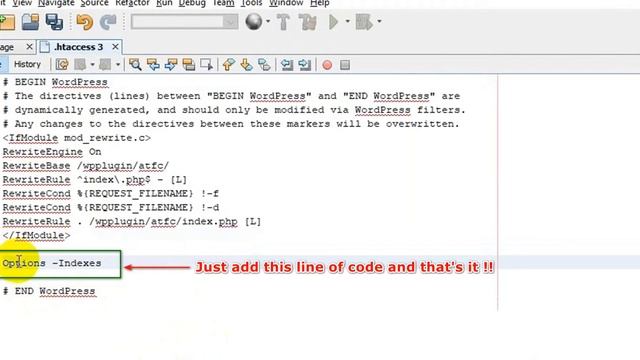Click the Shift Line Left icon
The height and width of the screenshot is (360, 640).
[x=287, y=64]
